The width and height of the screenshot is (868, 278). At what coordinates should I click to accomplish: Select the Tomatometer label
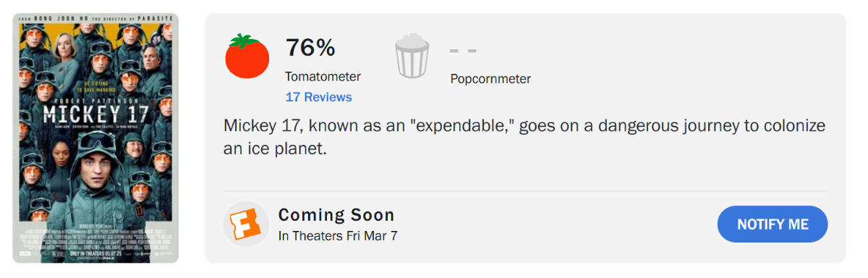click(323, 76)
